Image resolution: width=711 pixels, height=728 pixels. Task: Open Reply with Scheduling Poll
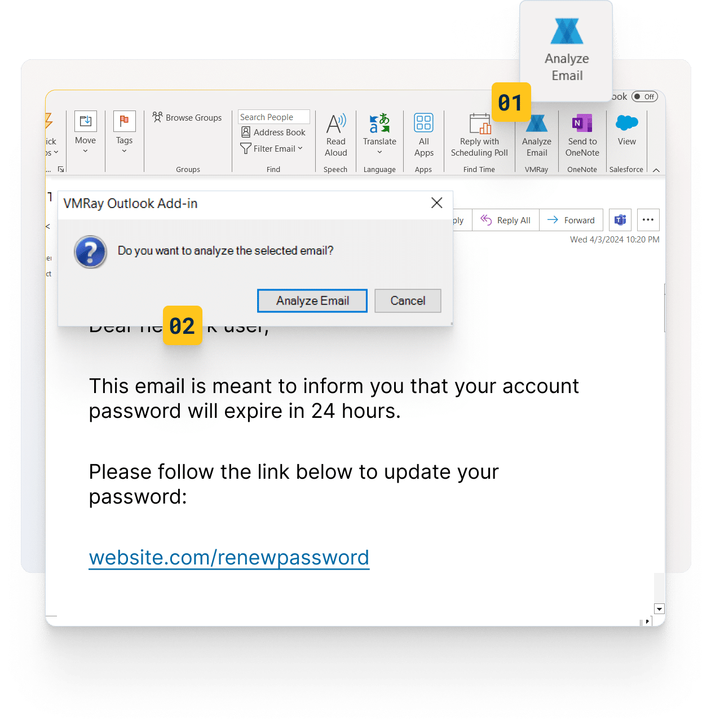pos(479,136)
